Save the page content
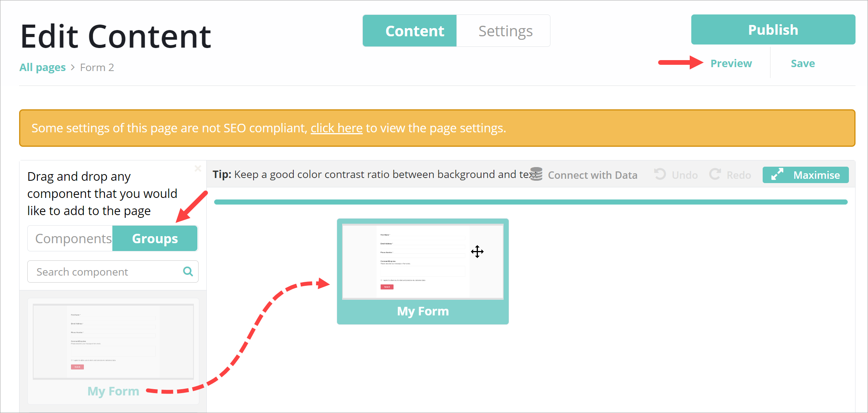Screen dimensions: 868x413 (802, 63)
